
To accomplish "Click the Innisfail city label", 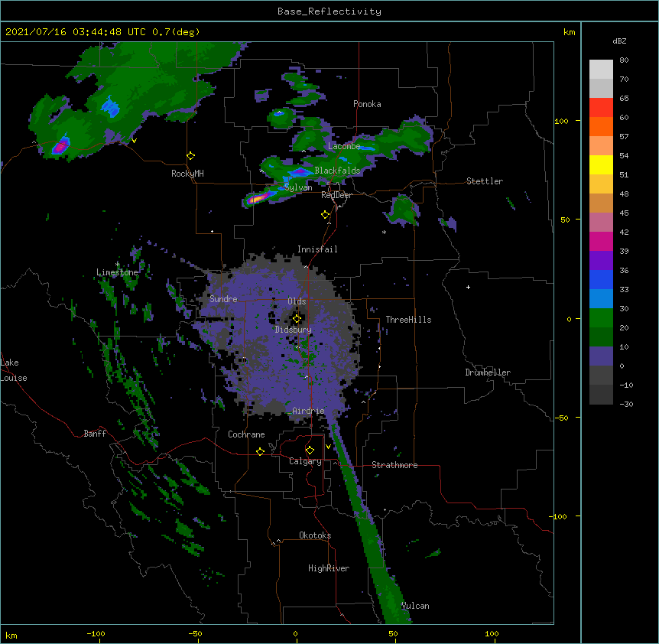I will click(x=317, y=249).
